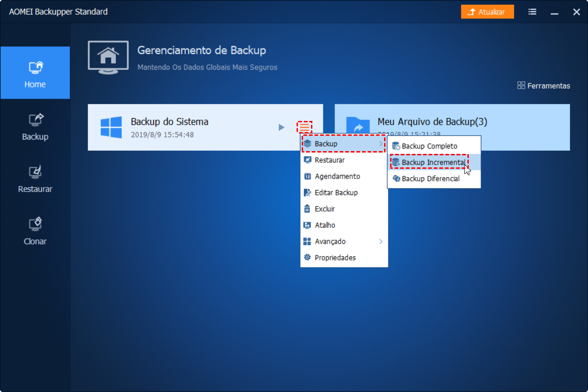Viewport: 588px width, 392px height.
Task: Click the Backup Diferencial icon
Action: point(396,179)
